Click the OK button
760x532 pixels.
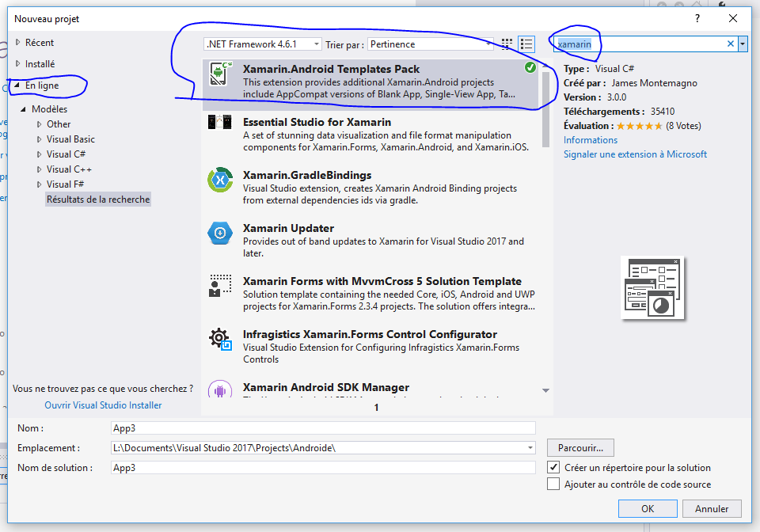(648, 509)
